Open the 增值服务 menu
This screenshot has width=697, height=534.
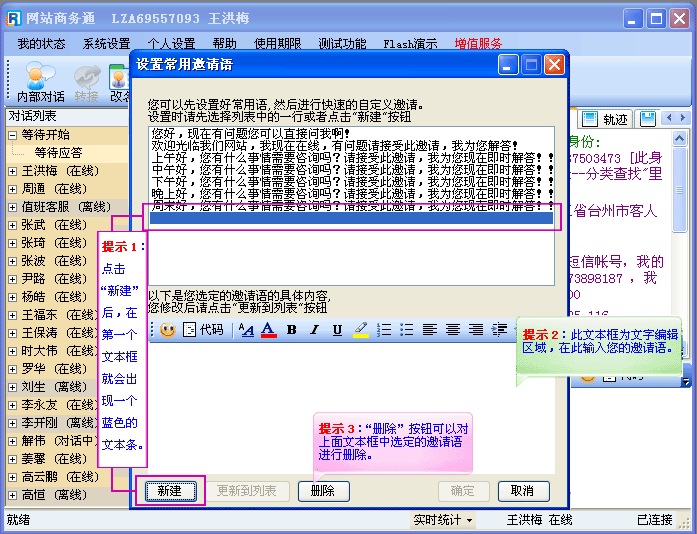point(478,44)
